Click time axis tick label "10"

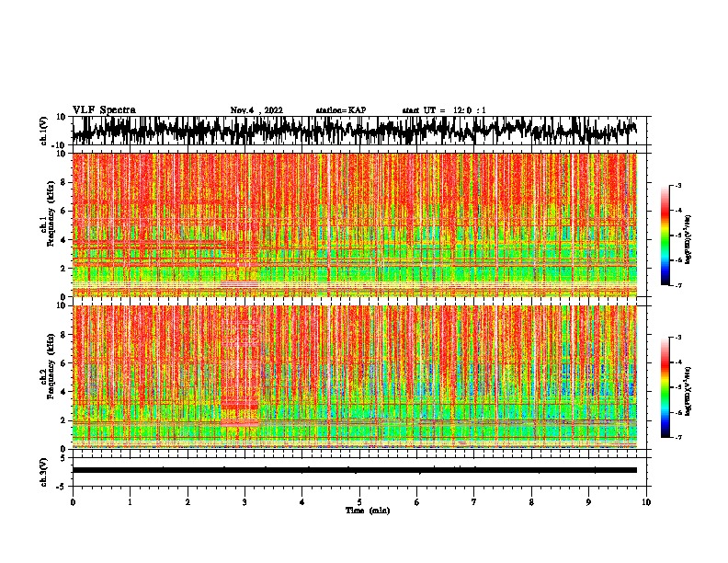click(646, 502)
